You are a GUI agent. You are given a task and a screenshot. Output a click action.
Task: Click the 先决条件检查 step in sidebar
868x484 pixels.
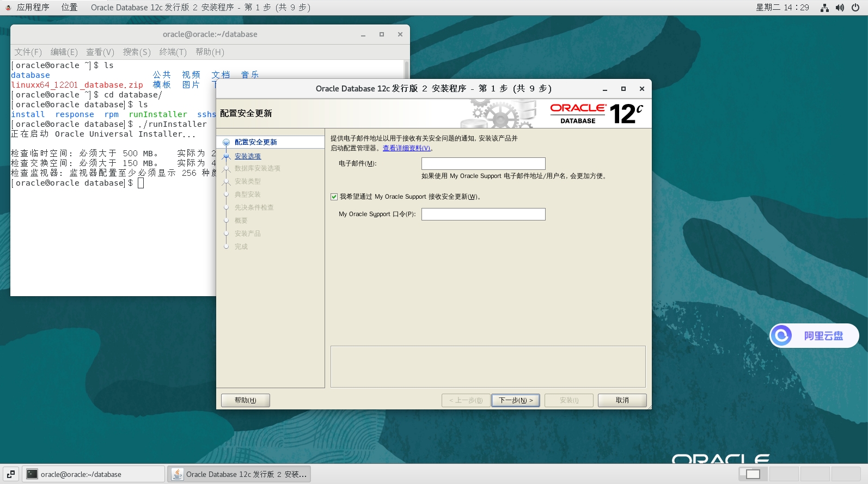pos(254,207)
